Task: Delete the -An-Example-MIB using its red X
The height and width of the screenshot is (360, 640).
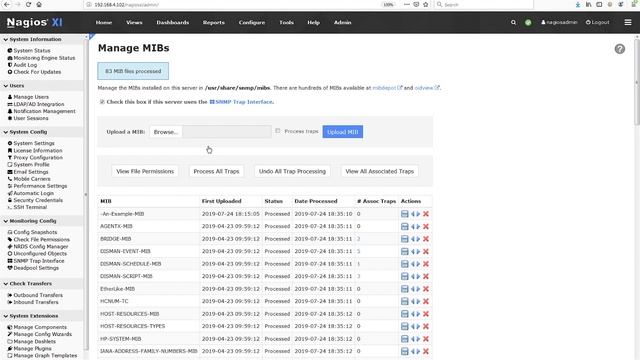Action: point(426,214)
